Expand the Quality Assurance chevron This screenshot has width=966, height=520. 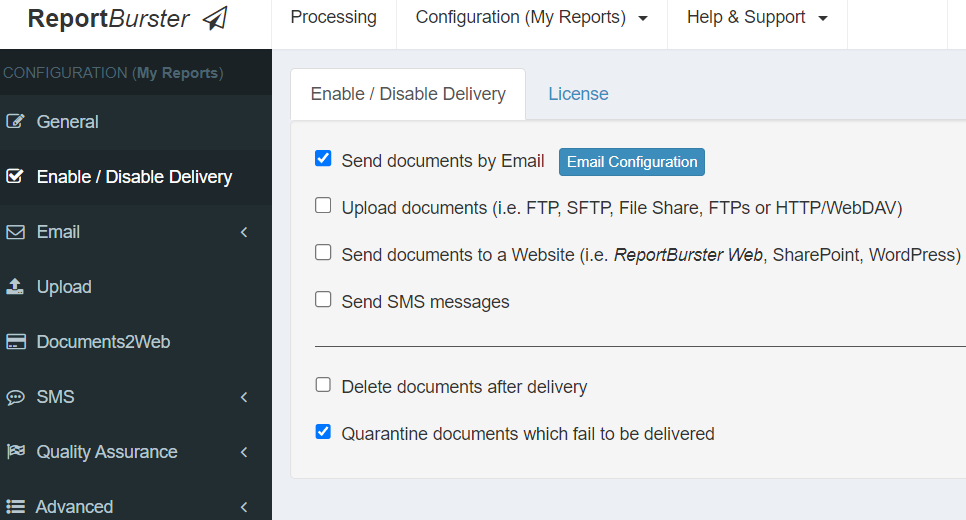pos(244,452)
